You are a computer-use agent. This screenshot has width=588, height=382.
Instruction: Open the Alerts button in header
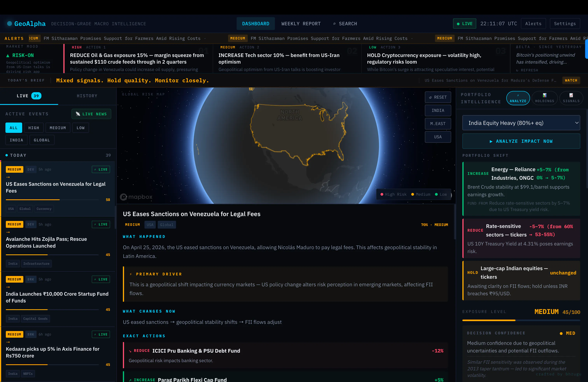point(533,24)
